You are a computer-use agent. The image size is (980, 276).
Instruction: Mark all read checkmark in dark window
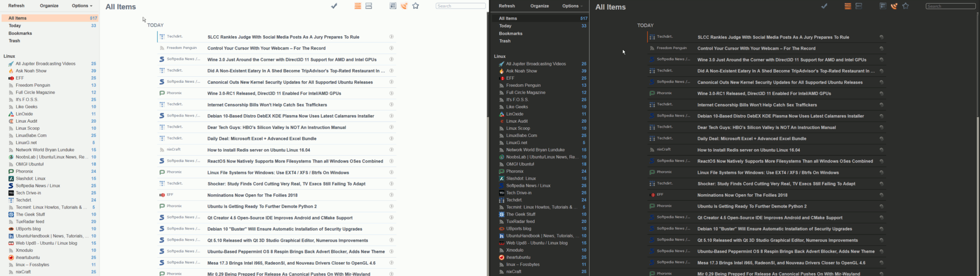pos(824,6)
